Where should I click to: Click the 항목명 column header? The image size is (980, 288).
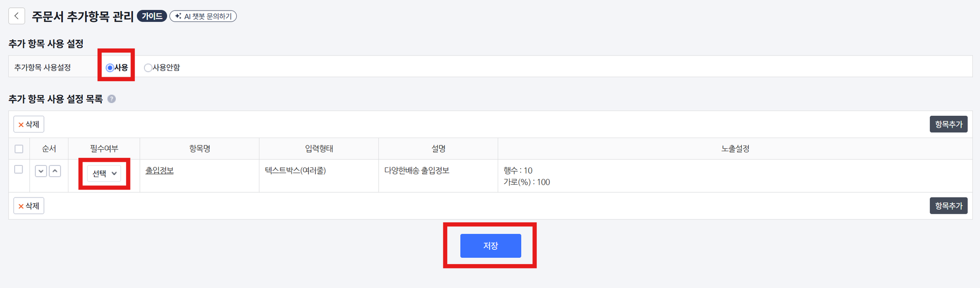200,149
